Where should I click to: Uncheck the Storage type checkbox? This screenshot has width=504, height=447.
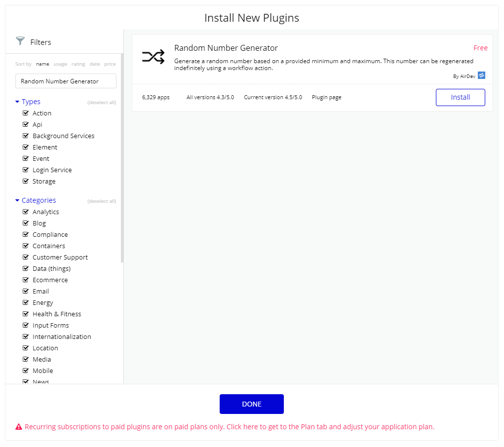(x=26, y=181)
